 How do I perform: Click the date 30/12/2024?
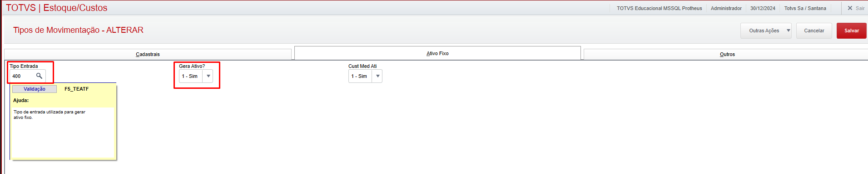[x=763, y=8]
